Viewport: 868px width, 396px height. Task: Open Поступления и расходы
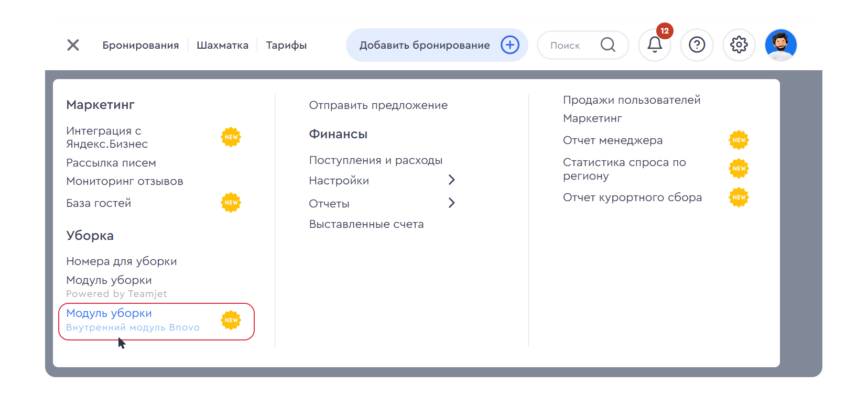pyautogui.click(x=376, y=160)
